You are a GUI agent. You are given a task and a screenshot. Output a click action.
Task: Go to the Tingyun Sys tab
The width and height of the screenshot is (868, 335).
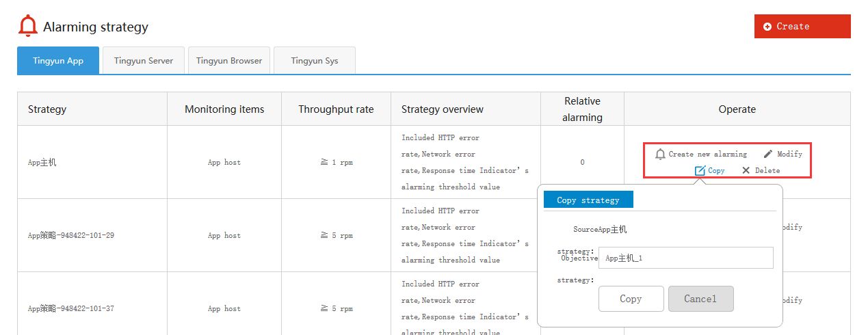(x=315, y=61)
